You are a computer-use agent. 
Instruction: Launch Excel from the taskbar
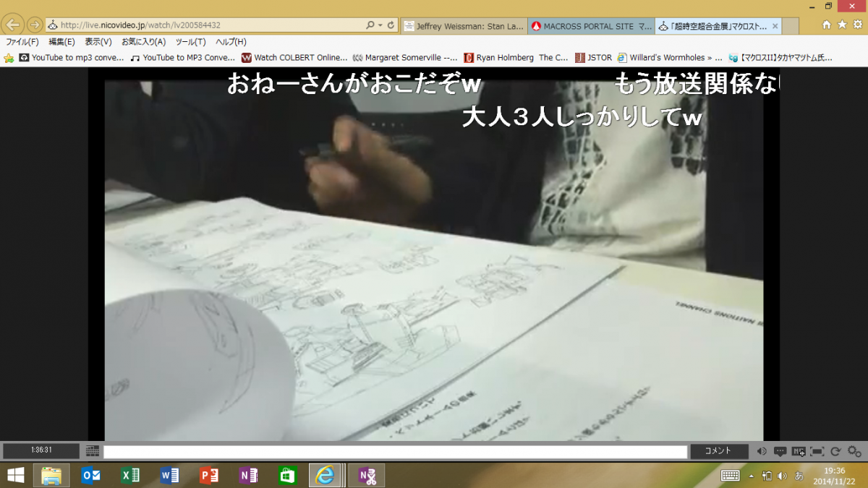pyautogui.click(x=130, y=475)
